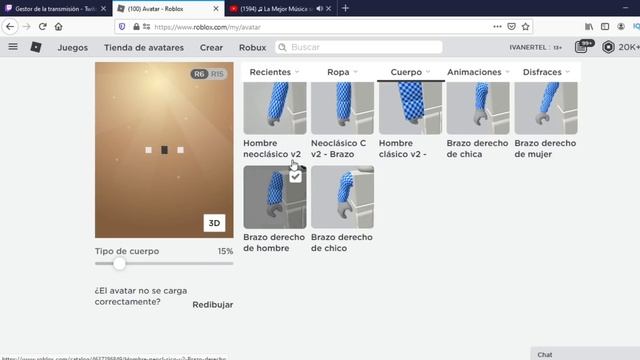The width and height of the screenshot is (640, 360).
Task: Open Neoclásico C v2 - Brazo item name
Action: click(x=338, y=149)
